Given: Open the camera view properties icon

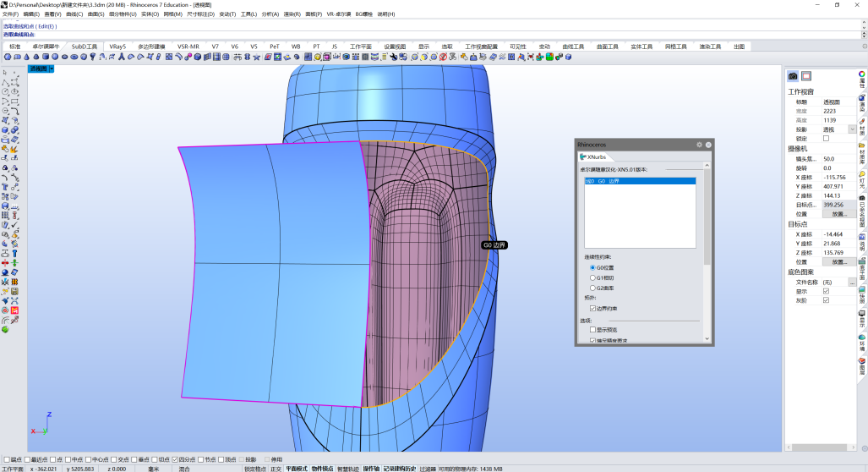Looking at the screenshot, I should pyautogui.click(x=793, y=76).
